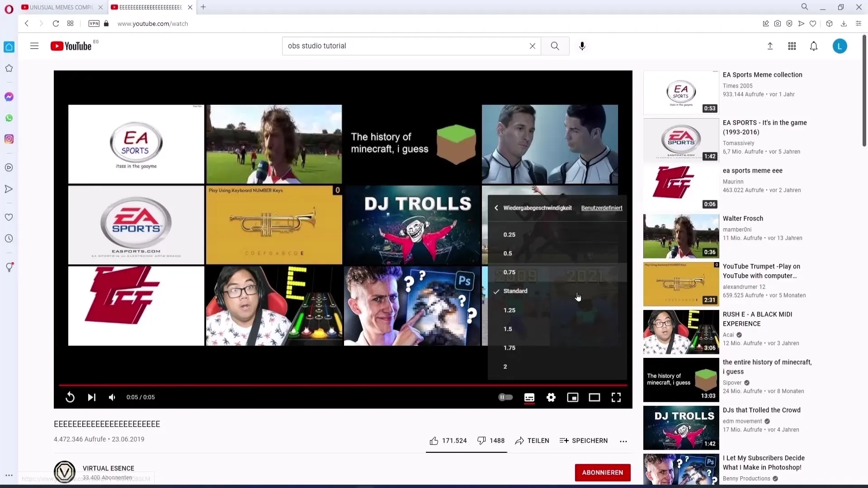The image size is (868, 488).
Task: Open VIRTUAL ESENCE channel name
Action: (108, 468)
